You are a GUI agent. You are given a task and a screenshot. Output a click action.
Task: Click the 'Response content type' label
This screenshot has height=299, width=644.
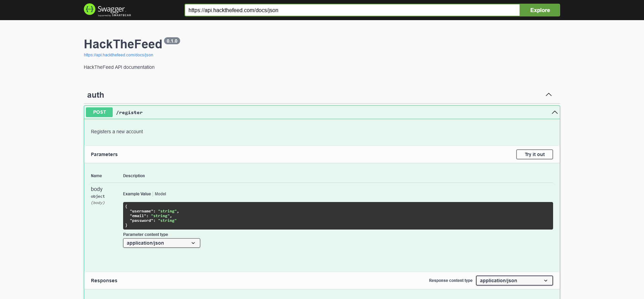tap(451, 281)
